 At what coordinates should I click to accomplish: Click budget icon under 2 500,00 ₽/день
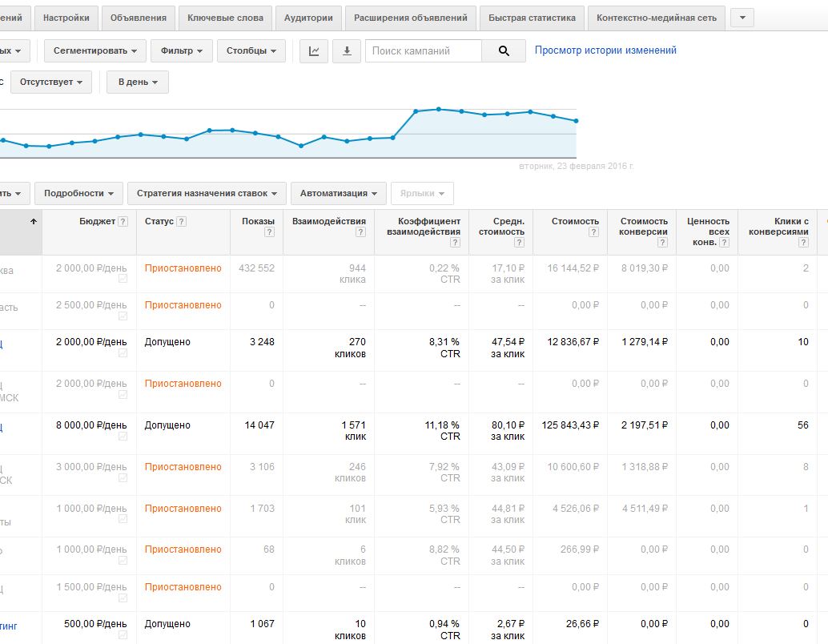[123, 316]
